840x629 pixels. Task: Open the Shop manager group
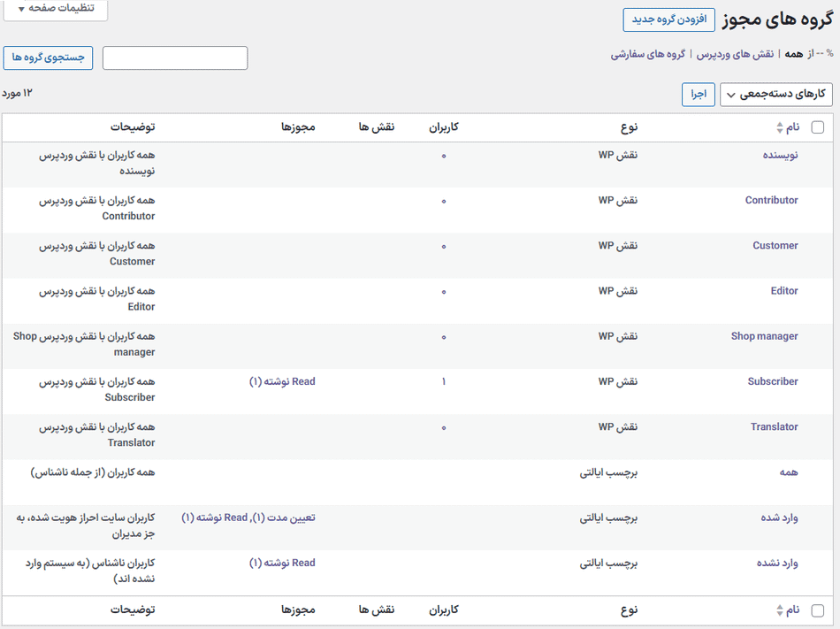765,336
